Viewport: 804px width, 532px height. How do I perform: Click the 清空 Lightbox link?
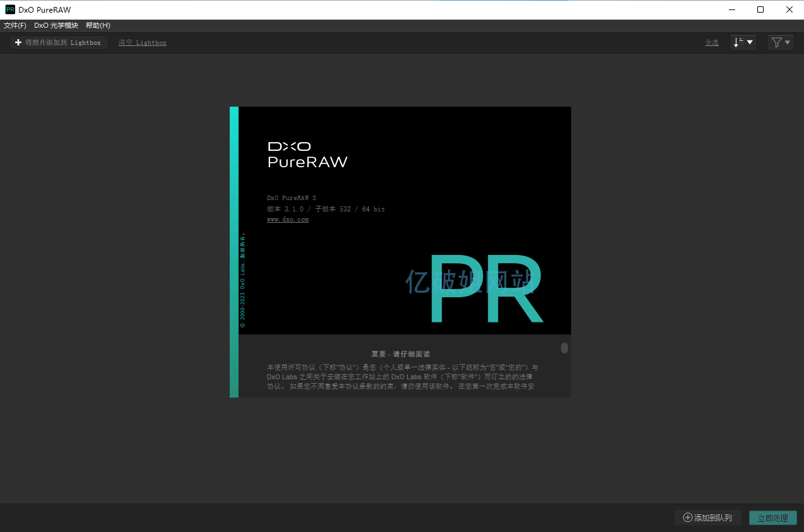pyautogui.click(x=143, y=42)
